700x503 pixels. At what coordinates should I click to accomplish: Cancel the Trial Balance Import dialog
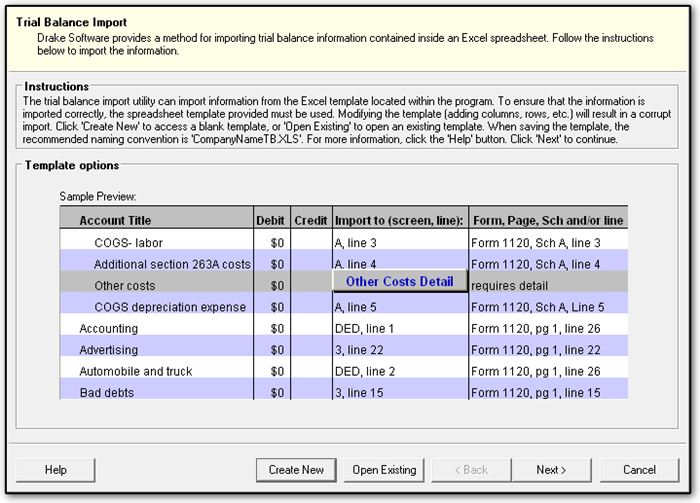[639, 470]
